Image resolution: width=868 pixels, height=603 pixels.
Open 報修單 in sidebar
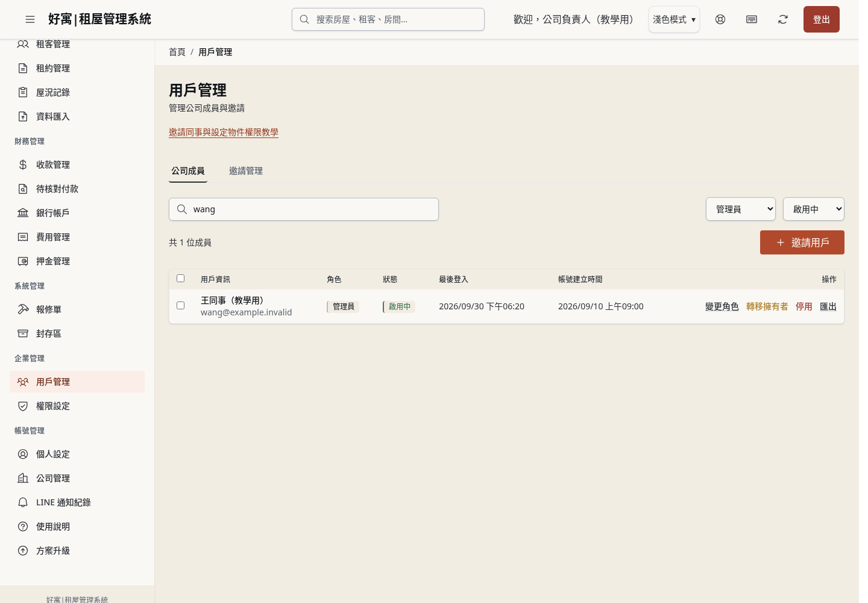(77, 309)
